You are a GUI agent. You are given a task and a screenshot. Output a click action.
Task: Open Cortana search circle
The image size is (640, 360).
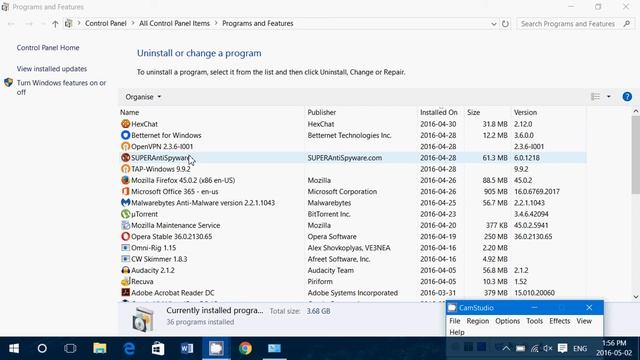[x=42, y=348]
